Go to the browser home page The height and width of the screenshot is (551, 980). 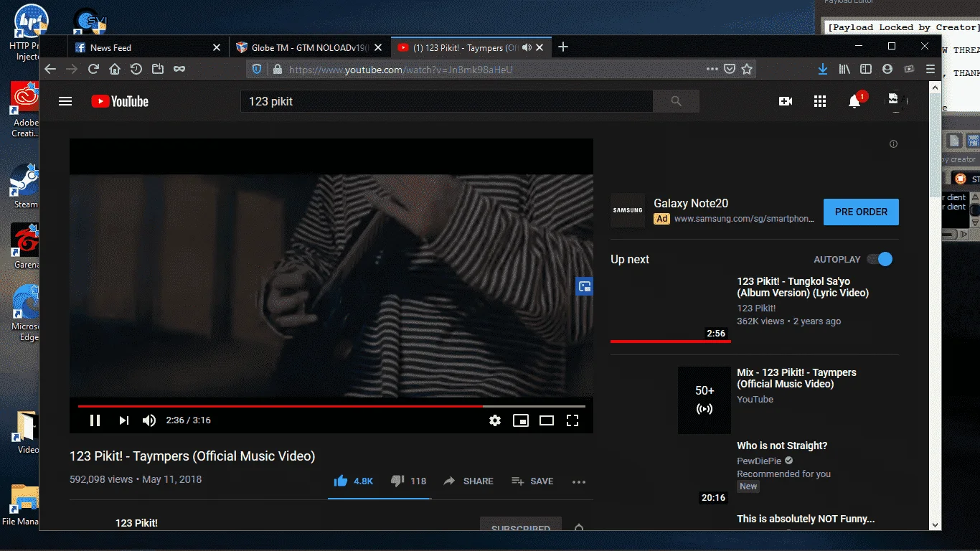click(x=115, y=69)
